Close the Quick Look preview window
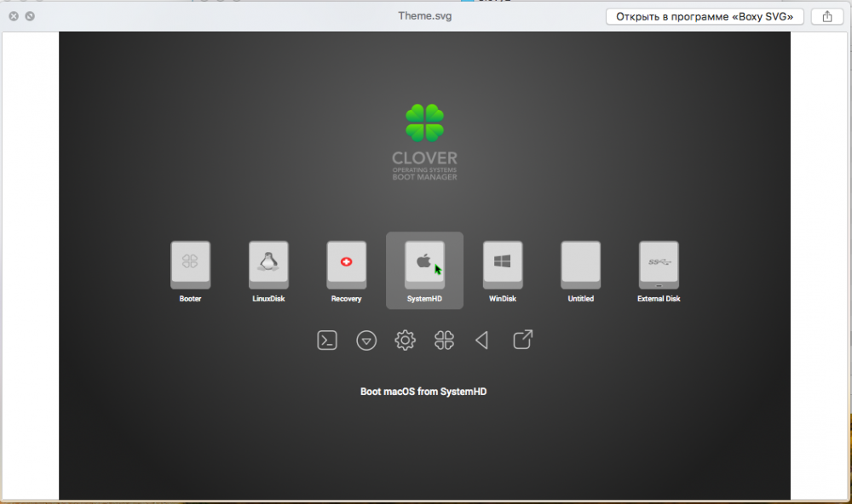 click(14, 16)
